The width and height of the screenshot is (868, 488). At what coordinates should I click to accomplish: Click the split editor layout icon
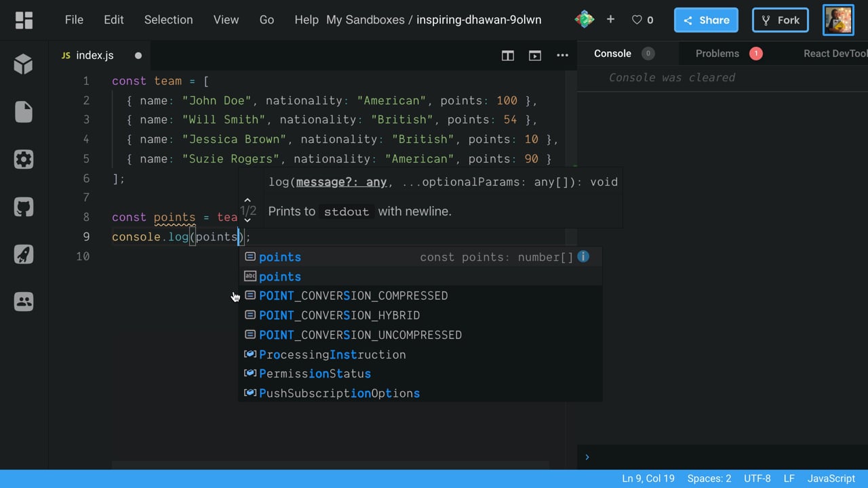(508, 56)
